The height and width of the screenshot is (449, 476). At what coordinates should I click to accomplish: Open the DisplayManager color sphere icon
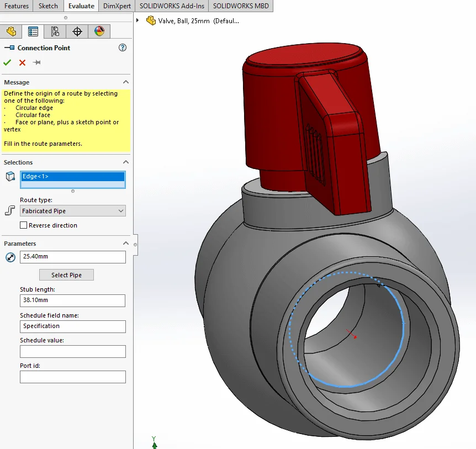pos(99,31)
